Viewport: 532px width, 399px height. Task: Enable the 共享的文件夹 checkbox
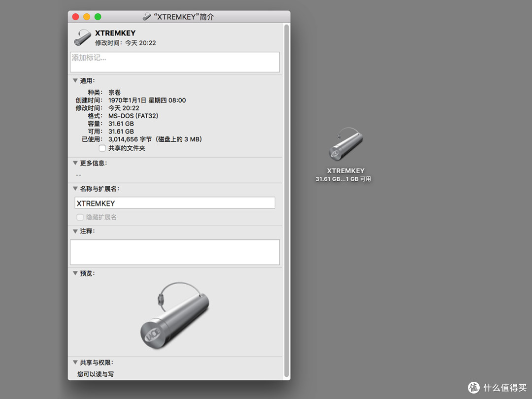(102, 148)
